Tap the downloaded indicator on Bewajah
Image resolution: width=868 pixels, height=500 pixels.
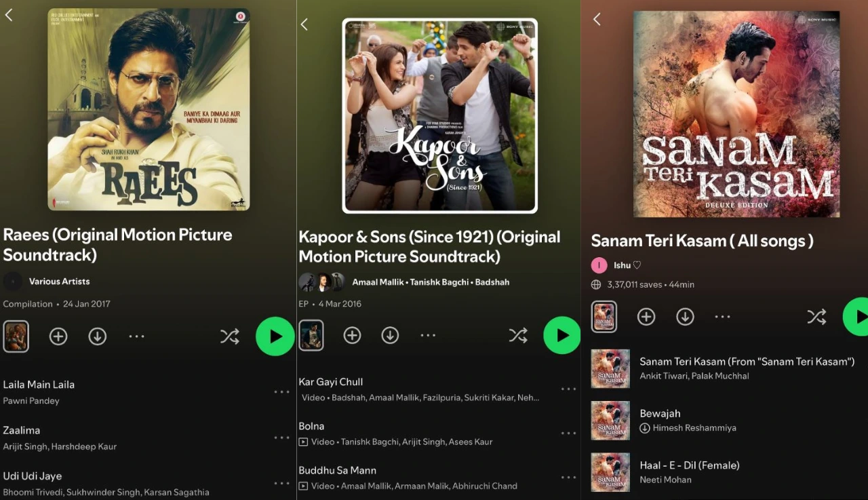coord(645,428)
